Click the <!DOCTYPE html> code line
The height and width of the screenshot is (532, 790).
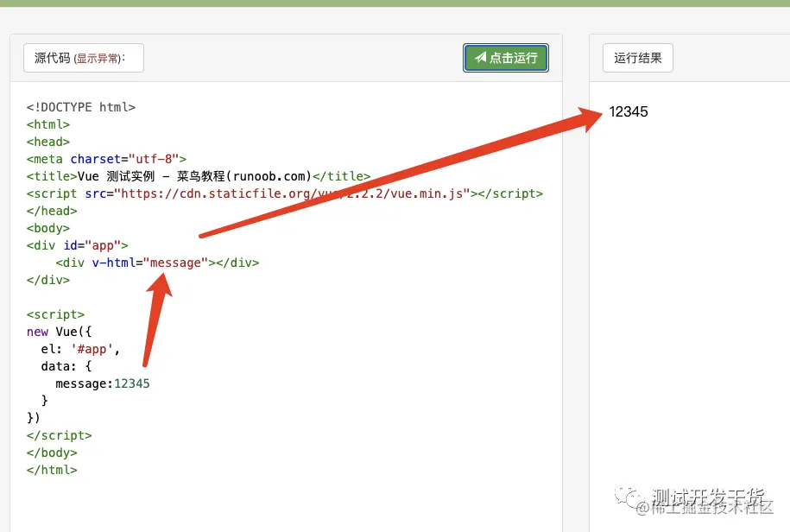pyautogui.click(x=81, y=107)
